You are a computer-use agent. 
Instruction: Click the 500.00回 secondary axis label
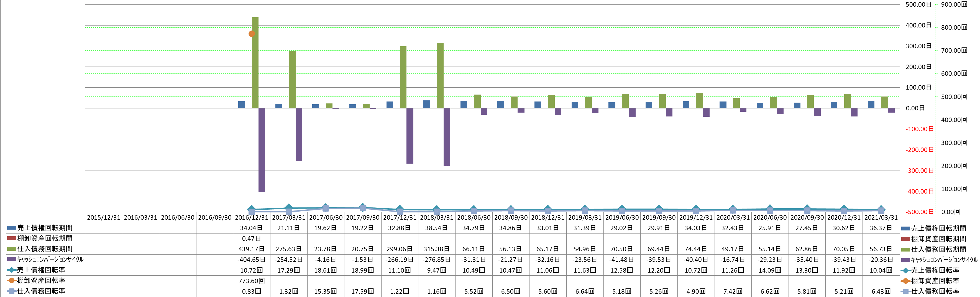pyautogui.click(x=954, y=97)
